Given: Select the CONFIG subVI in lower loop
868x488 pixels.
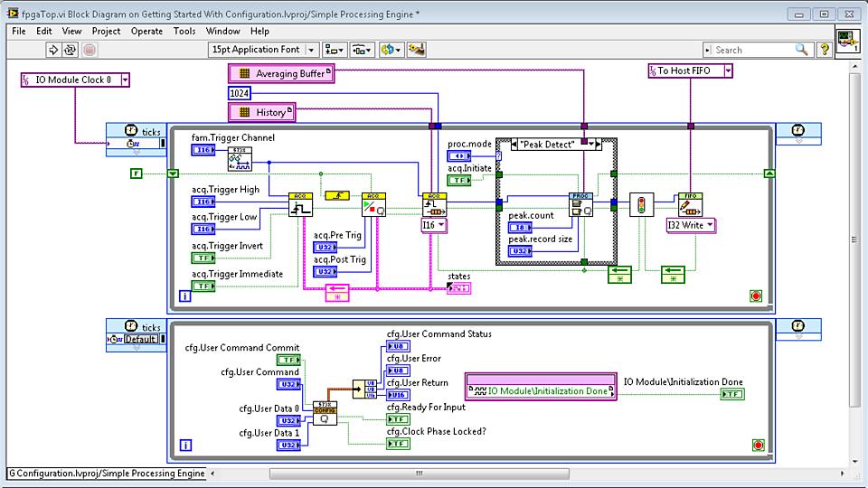Looking at the screenshot, I should [x=325, y=413].
